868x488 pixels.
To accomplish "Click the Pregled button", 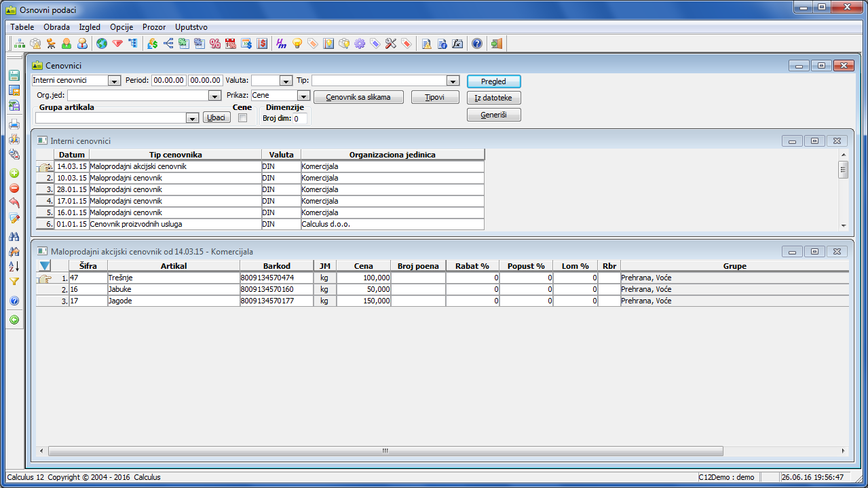I will pyautogui.click(x=493, y=81).
